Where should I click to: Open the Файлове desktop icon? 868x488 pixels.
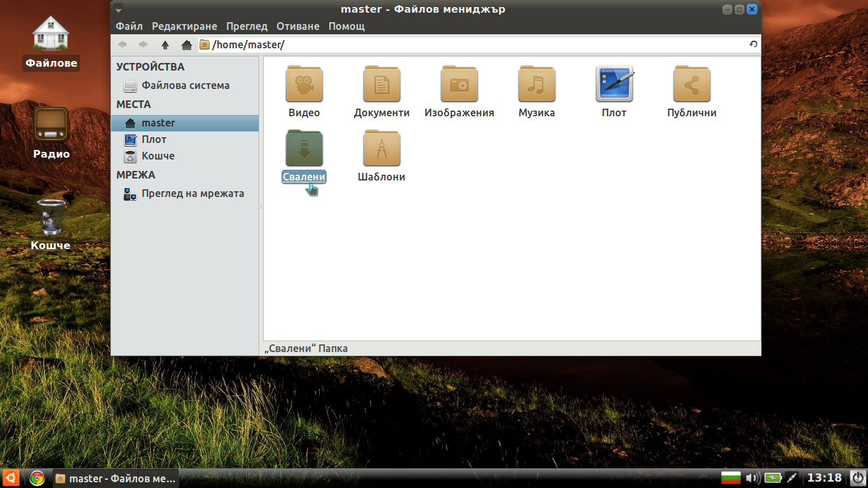pos(51,42)
